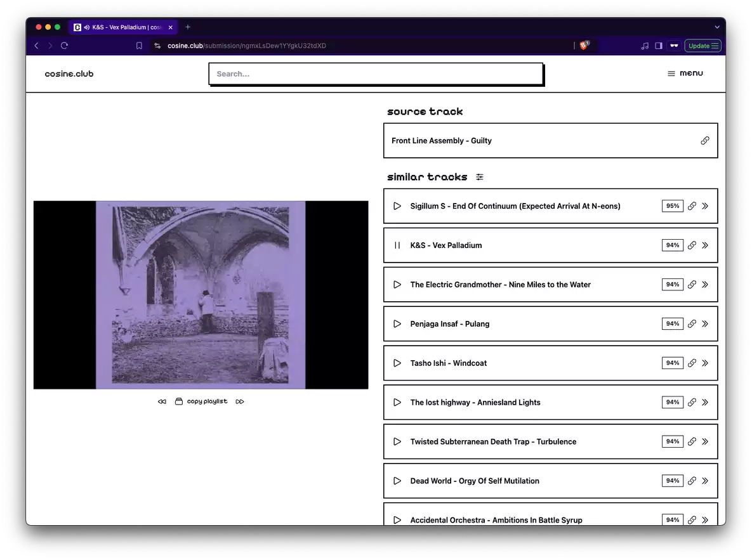Click double-chevron on Dead World row
Screen dimensions: 752x560
pos(705,481)
